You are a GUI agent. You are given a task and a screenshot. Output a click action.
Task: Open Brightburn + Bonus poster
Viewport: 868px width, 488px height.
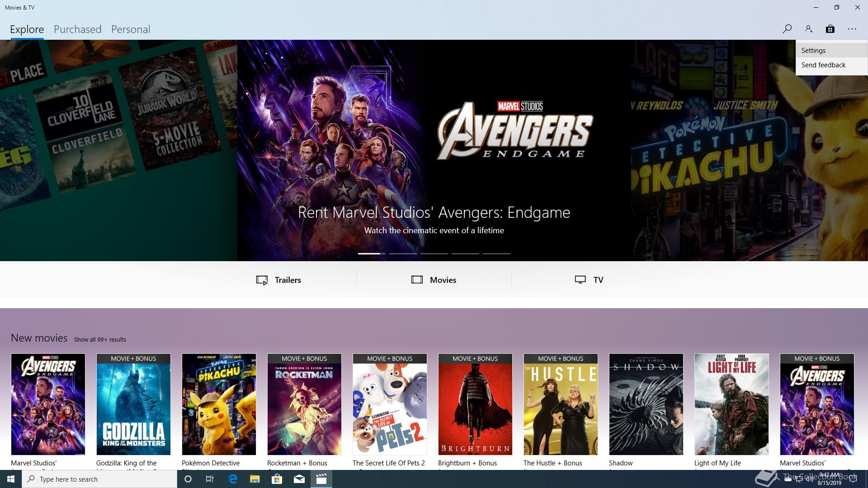(x=475, y=404)
